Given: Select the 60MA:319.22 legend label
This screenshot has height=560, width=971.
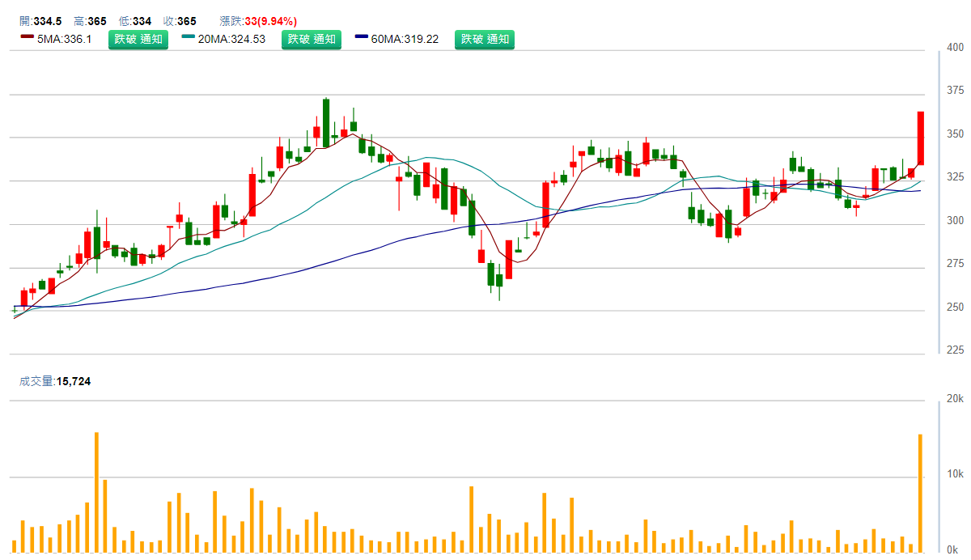Looking at the screenshot, I should pos(405,39).
